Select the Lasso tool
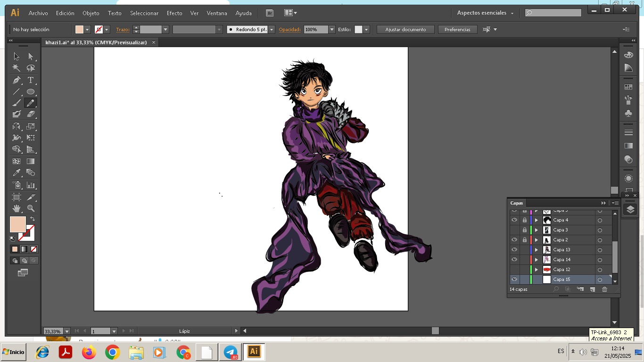This screenshot has width=644, height=362. click(31, 68)
